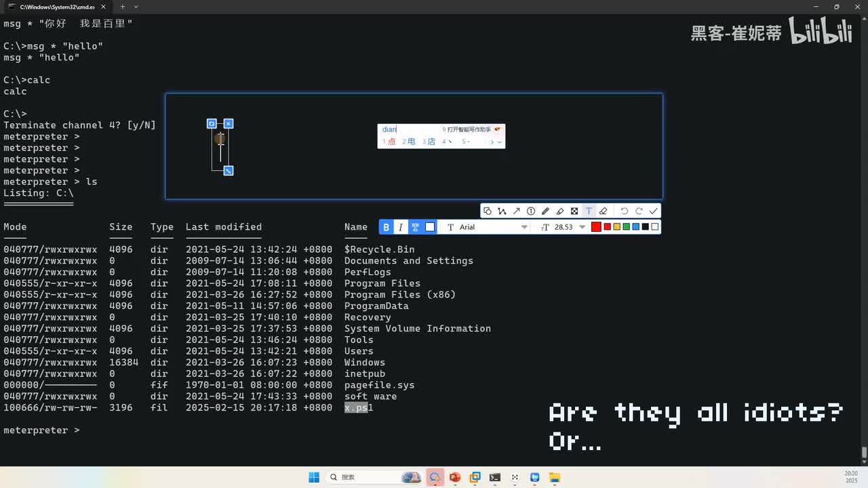The width and height of the screenshot is (868, 488).
Task: Pick the numbered step marker tool
Action: 531,211
